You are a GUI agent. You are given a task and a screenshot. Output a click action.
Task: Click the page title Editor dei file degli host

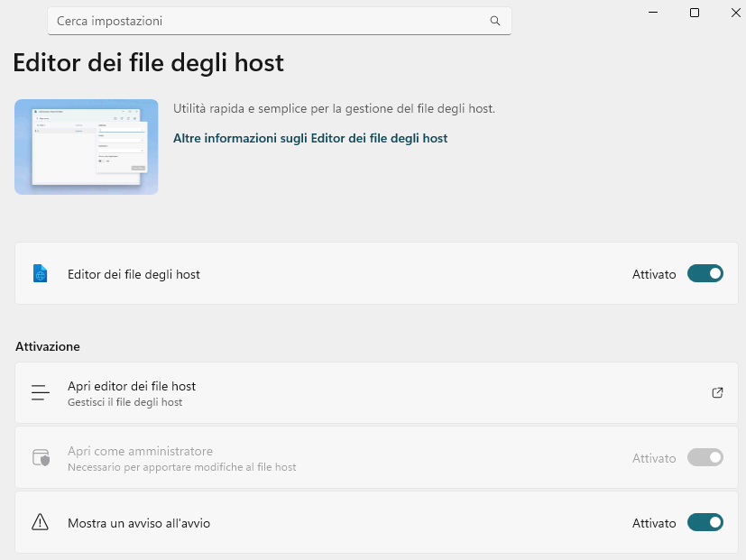(x=149, y=63)
